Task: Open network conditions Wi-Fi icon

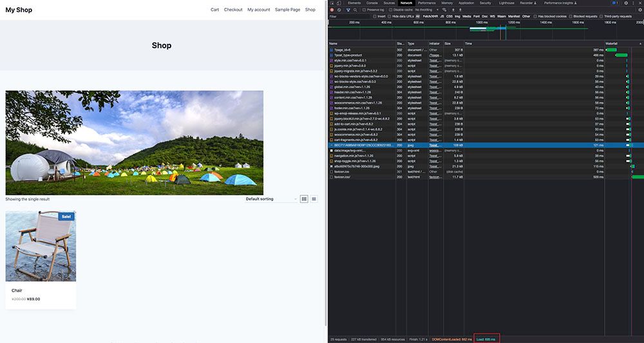Action: pos(444,10)
